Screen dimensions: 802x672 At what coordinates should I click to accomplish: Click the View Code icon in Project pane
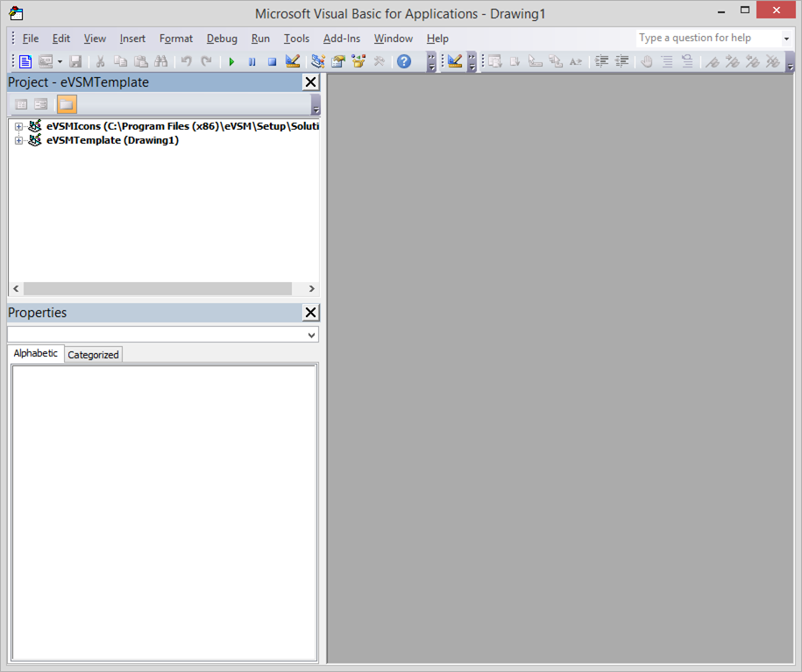[x=22, y=104]
